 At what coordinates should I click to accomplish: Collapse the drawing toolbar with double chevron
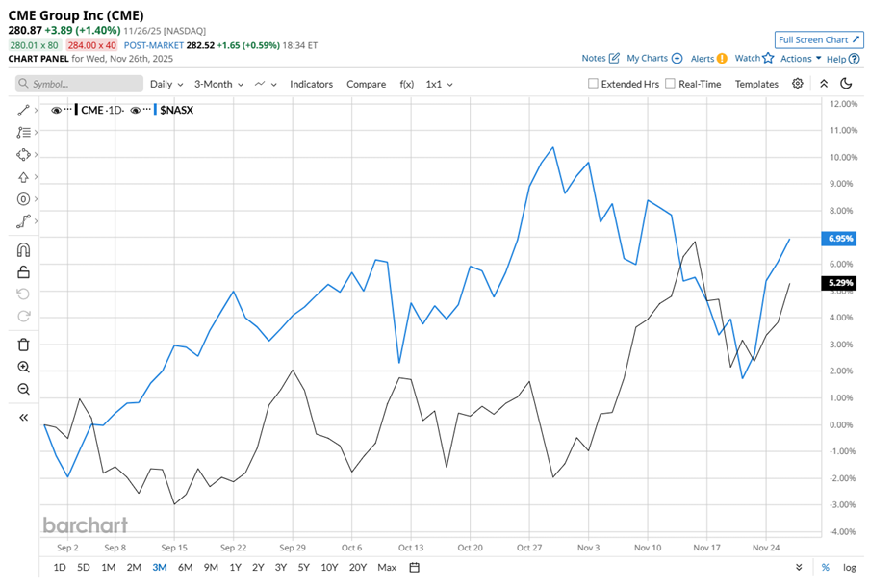coord(23,418)
